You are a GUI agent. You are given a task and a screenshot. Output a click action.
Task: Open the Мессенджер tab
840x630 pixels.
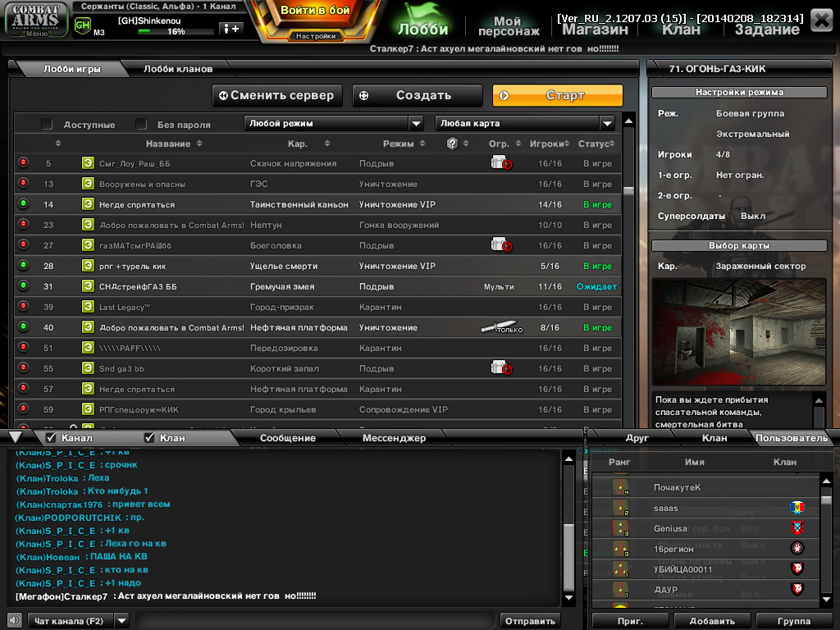point(394,438)
